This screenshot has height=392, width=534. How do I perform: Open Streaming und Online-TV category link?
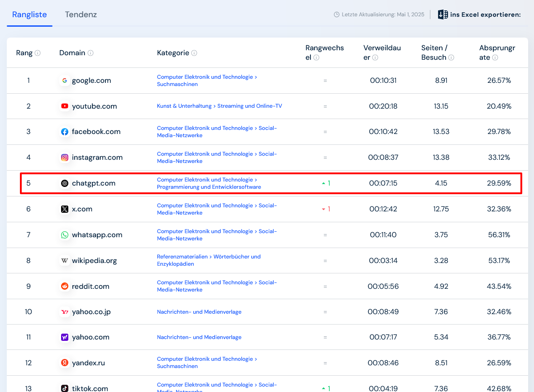coord(249,106)
